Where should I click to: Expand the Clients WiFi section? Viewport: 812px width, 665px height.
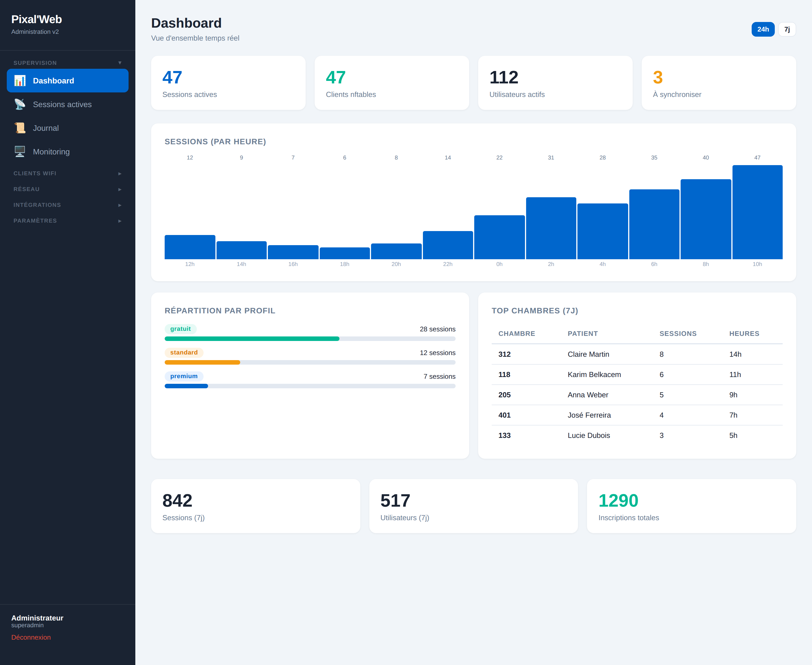point(67,174)
